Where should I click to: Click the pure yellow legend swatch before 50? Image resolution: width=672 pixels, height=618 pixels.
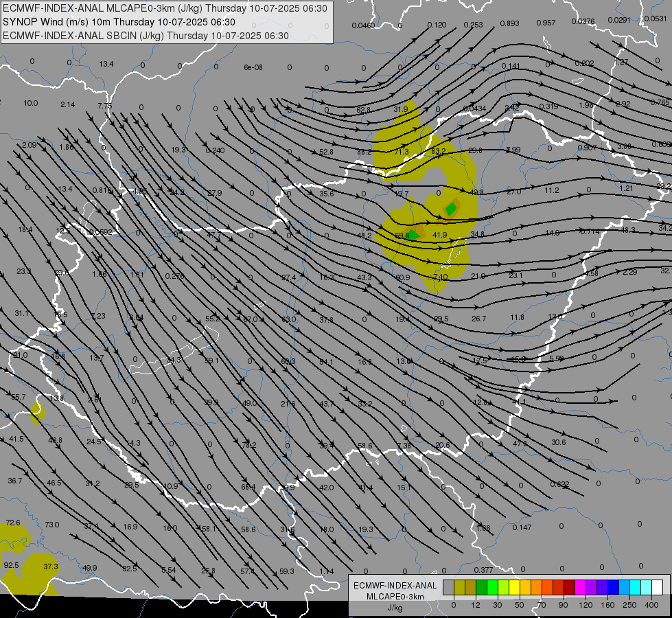coord(514,588)
